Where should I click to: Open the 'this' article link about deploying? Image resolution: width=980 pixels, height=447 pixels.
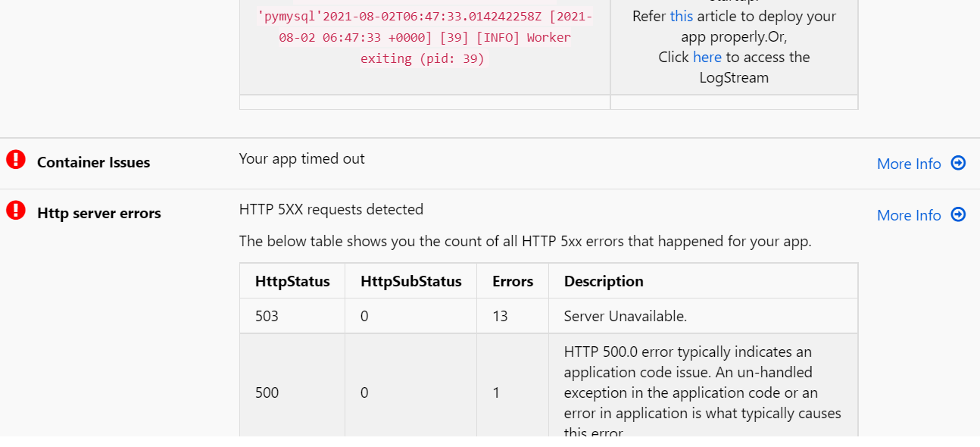coord(682,16)
